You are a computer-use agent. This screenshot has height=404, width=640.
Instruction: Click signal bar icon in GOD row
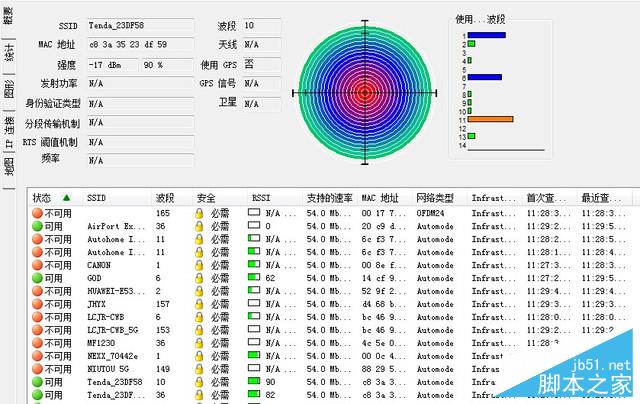[x=254, y=277]
